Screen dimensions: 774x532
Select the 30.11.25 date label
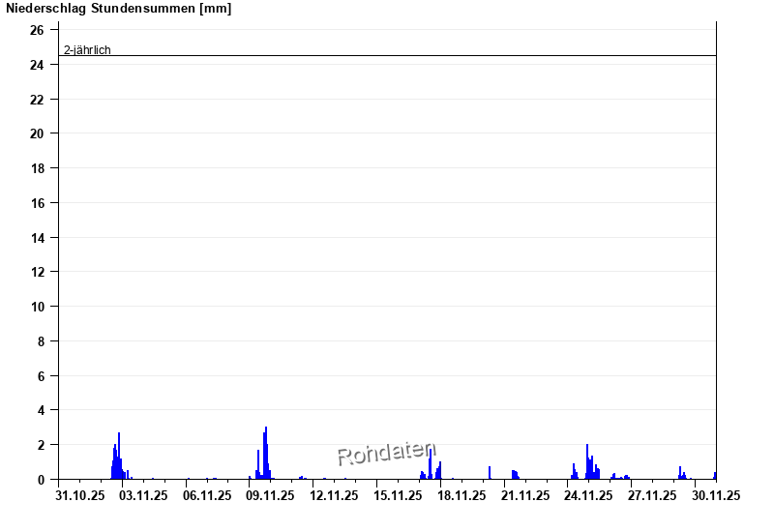(x=716, y=495)
